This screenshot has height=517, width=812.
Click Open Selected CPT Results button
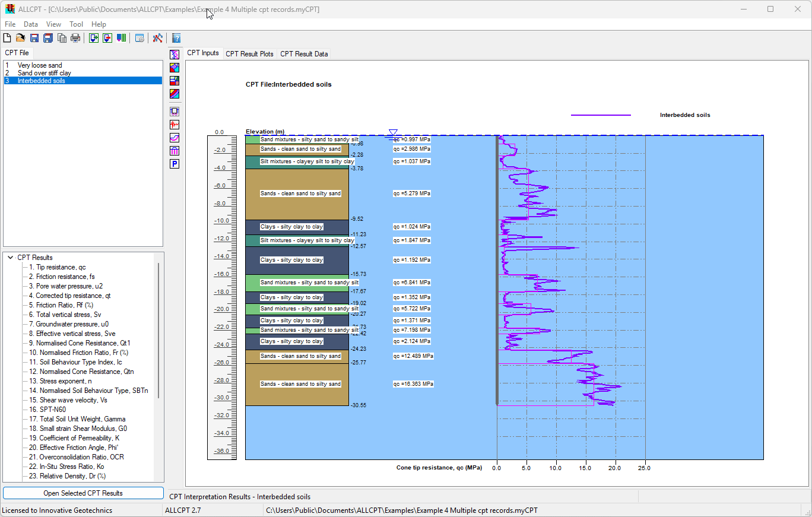point(83,493)
